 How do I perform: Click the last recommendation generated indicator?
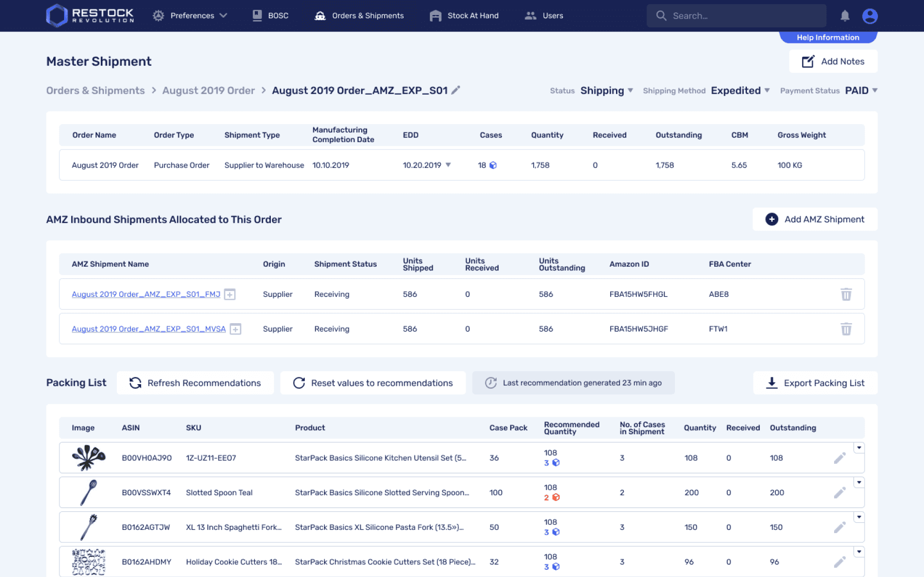click(x=573, y=383)
